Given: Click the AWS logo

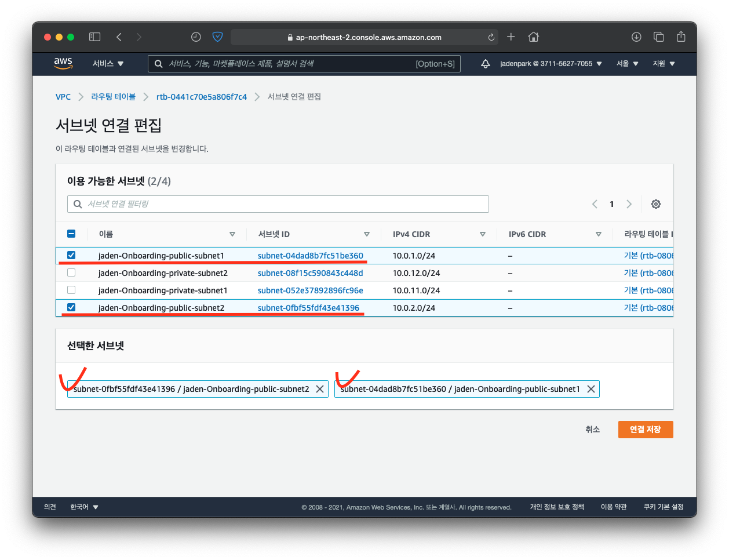Looking at the screenshot, I should click(x=63, y=63).
